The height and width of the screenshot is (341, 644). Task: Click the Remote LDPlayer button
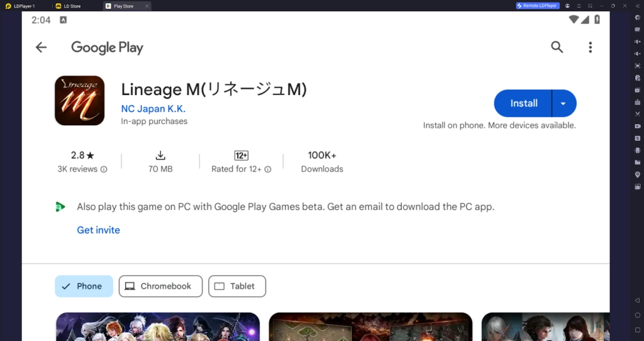click(538, 6)
